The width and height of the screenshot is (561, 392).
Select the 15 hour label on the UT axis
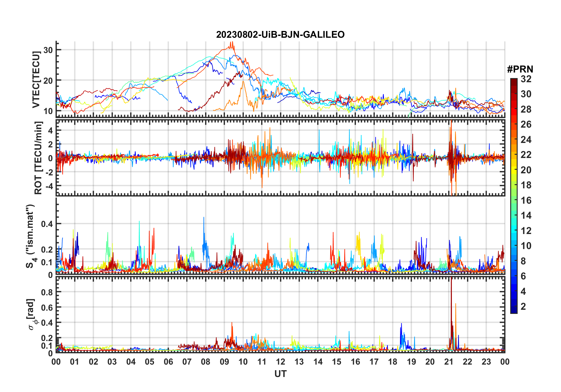[337, 362]
